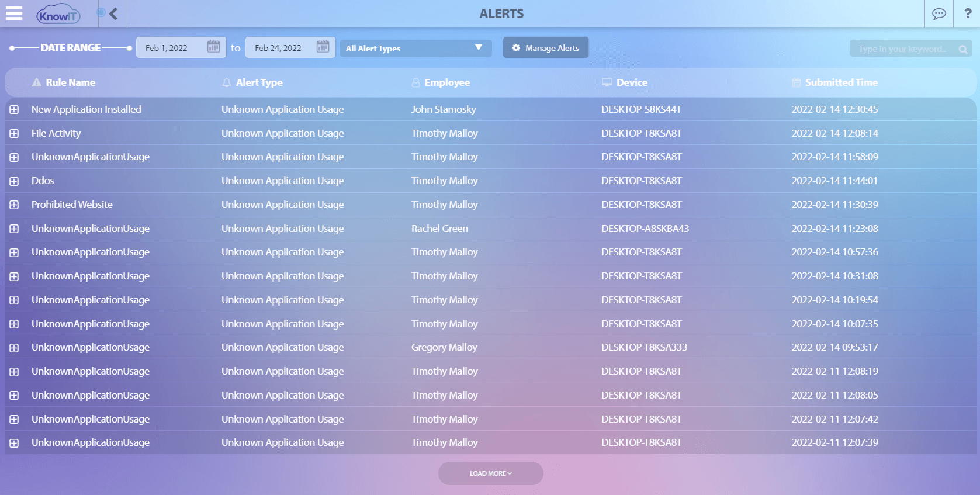Click employee Gregory Malloy

[x=444, y=347]
